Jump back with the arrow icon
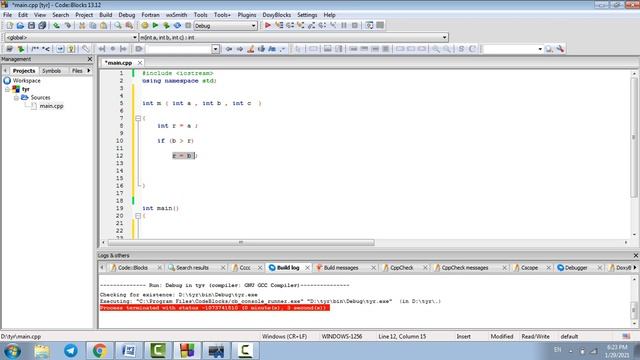This screenshot has height=360, width=640. tap(229, 49)
